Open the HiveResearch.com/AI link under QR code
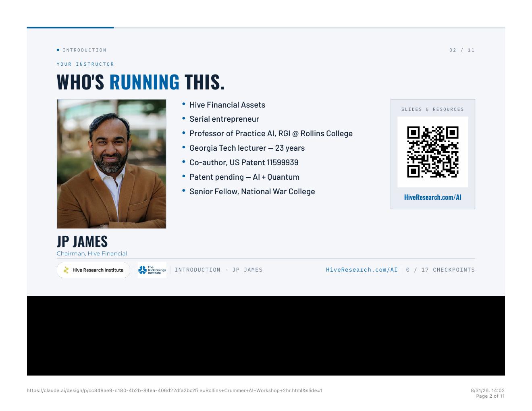The image size is (532, 411). coord(433,197)
